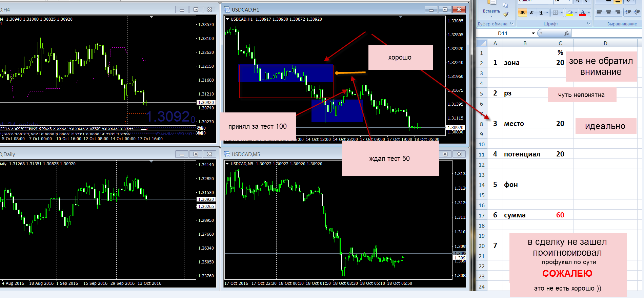The image size is (644, 298).
Task: Select cell containing место
Action: coord(525,124)
